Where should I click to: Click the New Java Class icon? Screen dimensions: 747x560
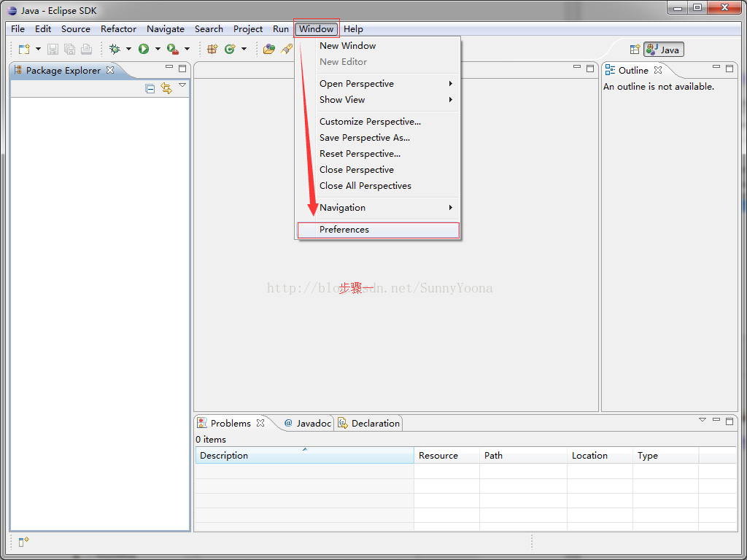(230, 49)
